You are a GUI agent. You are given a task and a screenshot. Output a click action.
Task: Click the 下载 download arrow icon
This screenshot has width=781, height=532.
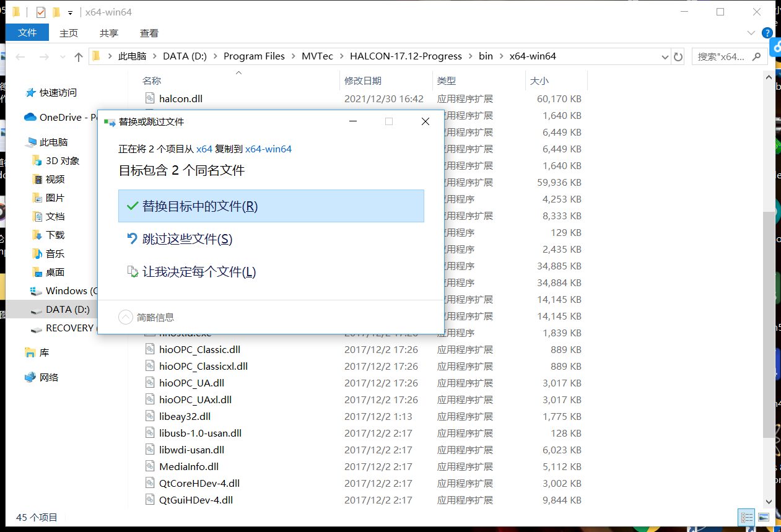coord(37,235)
